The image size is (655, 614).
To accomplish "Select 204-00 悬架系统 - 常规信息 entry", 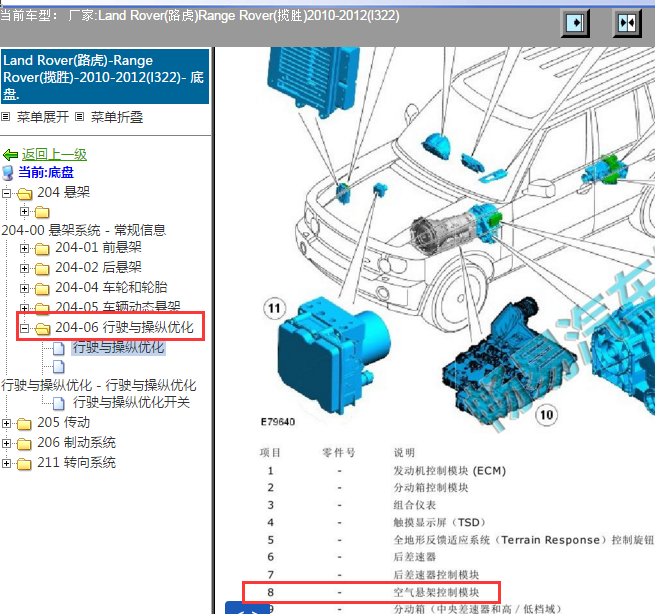I will (84, 230).
